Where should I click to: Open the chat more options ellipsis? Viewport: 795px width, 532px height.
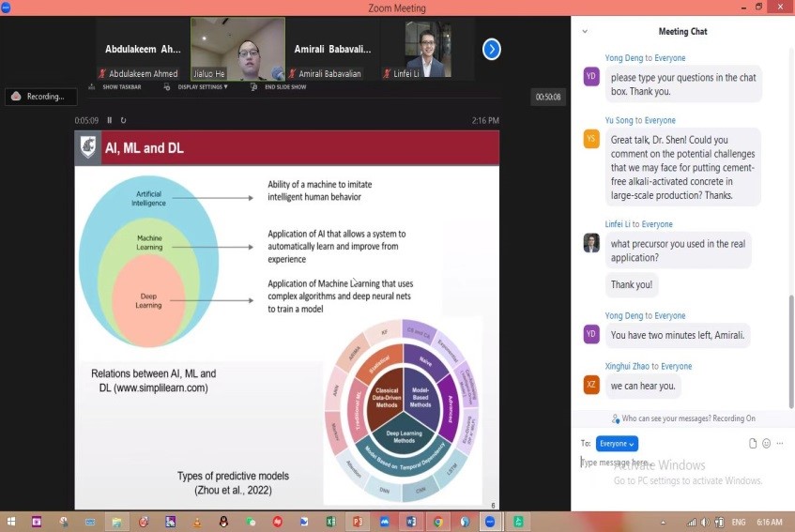coord(781,443)
